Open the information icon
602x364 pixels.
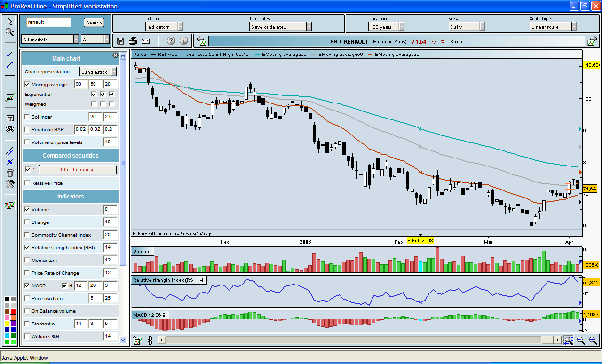pos(184,41)
